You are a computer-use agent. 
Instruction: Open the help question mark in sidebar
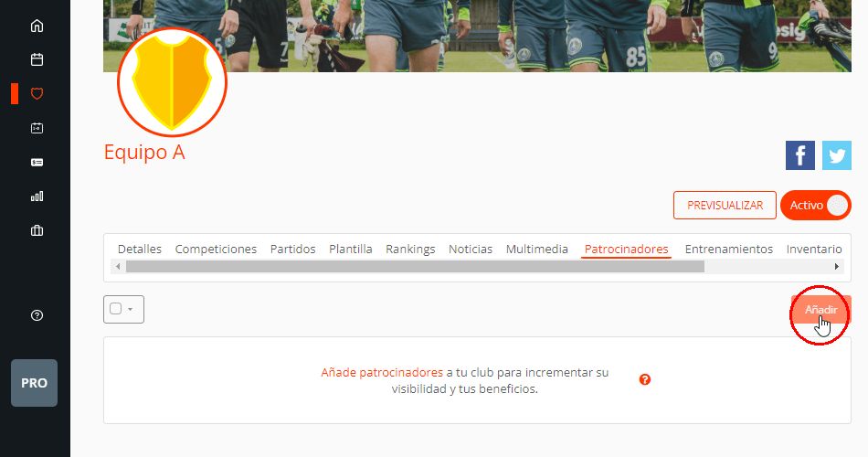click(37, 315)
